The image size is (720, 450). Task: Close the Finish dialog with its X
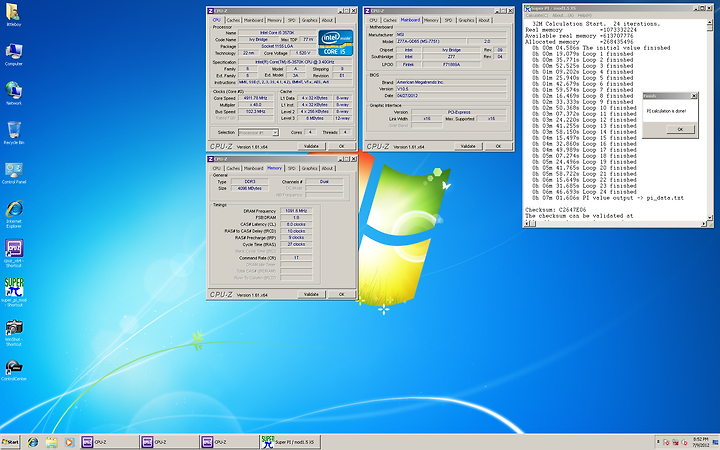point(694,96)
